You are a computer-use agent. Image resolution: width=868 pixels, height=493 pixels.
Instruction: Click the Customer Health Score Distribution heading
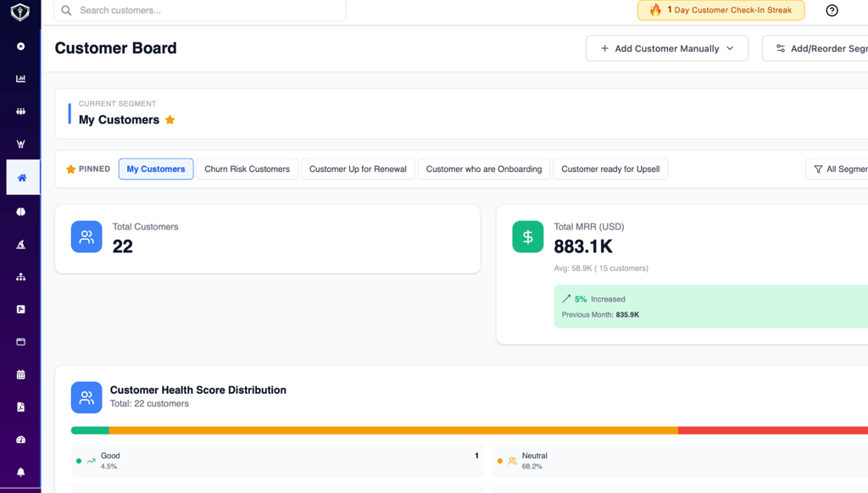coord(198,391)
